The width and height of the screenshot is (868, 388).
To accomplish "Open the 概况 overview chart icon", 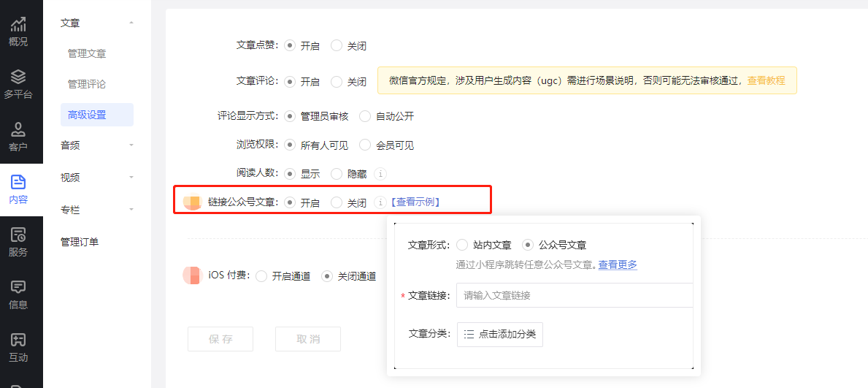I will click(19, 24).
